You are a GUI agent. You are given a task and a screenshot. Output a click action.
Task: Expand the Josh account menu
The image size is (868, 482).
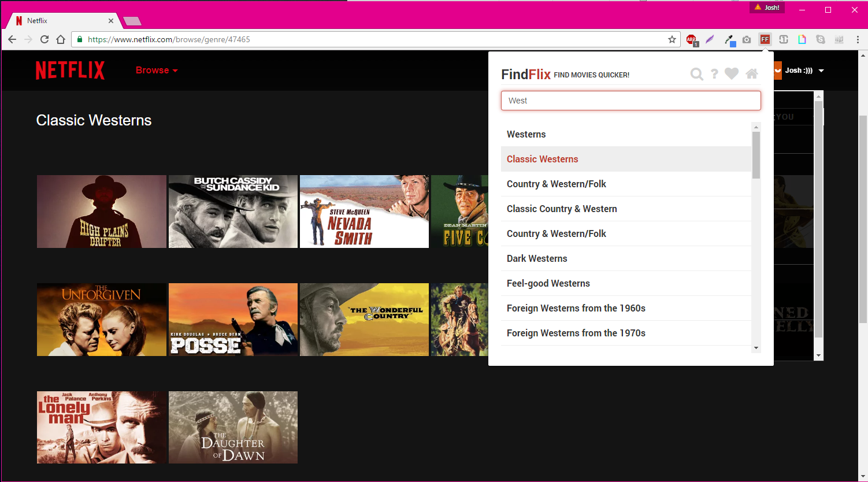[x=803, y=70]
